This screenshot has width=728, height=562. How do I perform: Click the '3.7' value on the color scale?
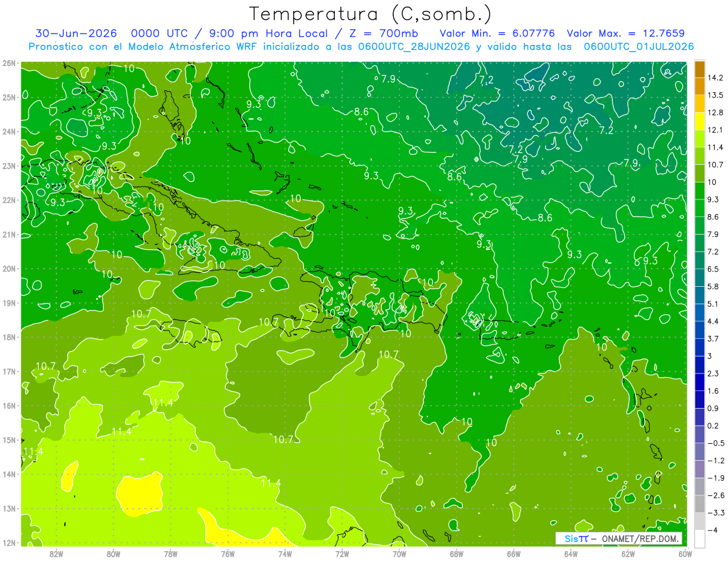714,338
